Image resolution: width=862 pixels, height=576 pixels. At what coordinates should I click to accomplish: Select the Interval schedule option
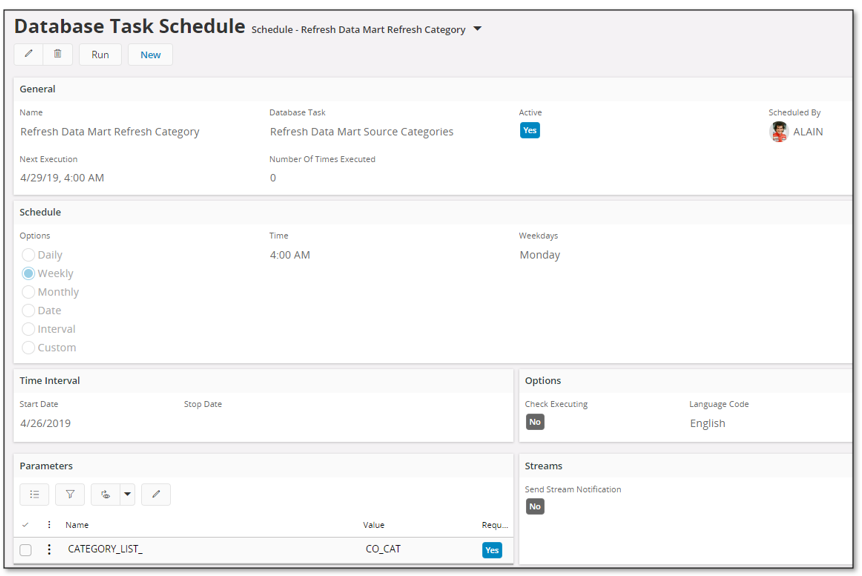coord(28,329)
